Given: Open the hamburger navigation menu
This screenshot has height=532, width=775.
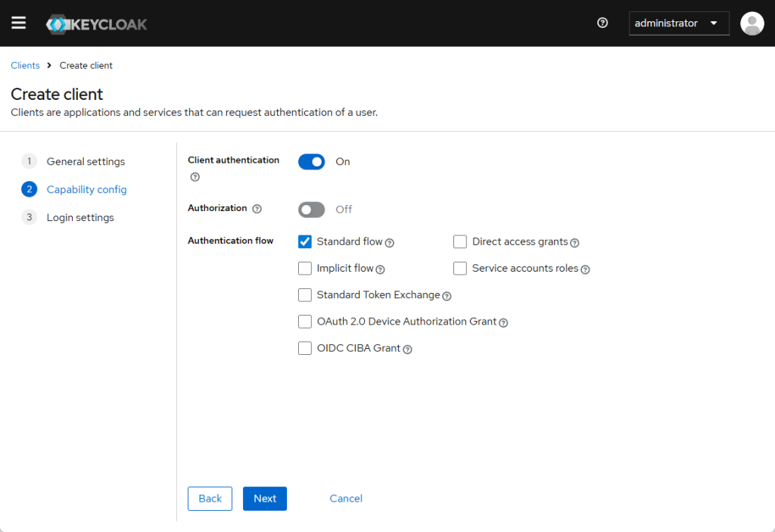Looking at the screenshot, I should 19,23.
